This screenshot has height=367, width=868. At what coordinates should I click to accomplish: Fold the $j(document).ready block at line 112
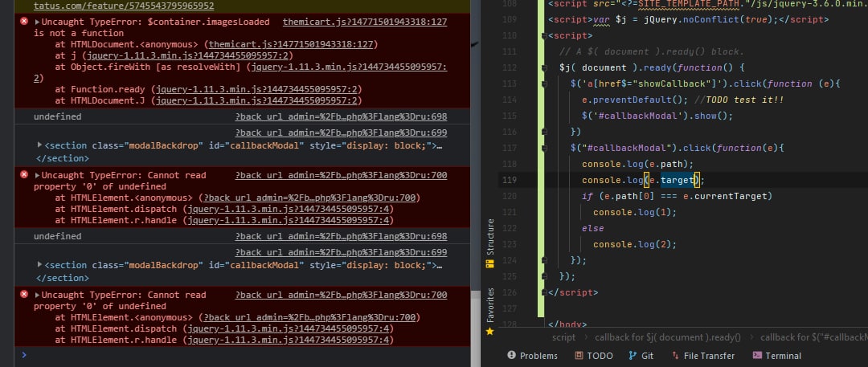coord(544,67)
